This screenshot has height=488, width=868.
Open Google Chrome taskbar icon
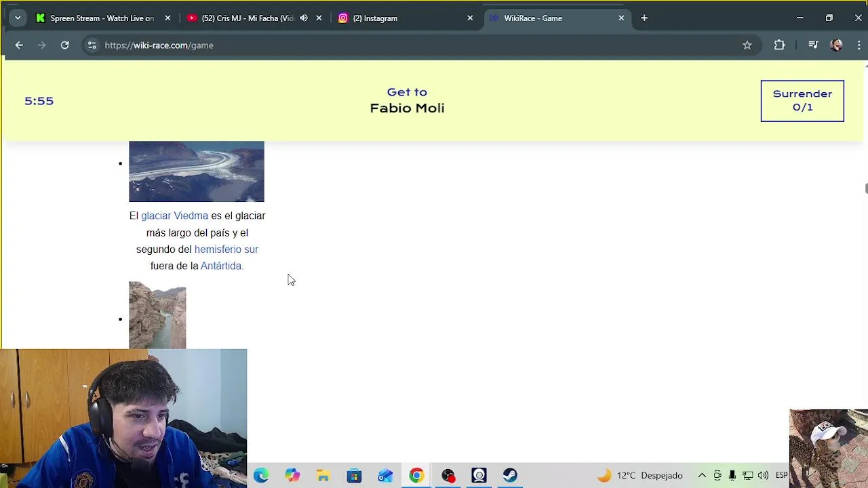(416, 476)
